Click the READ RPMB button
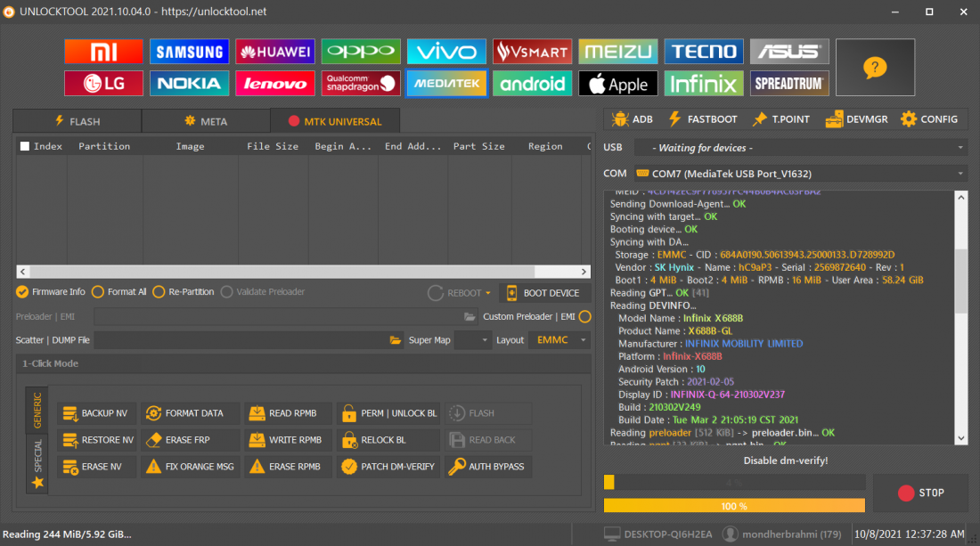This screenshot has width=980, height=546. tap(288, 413)
